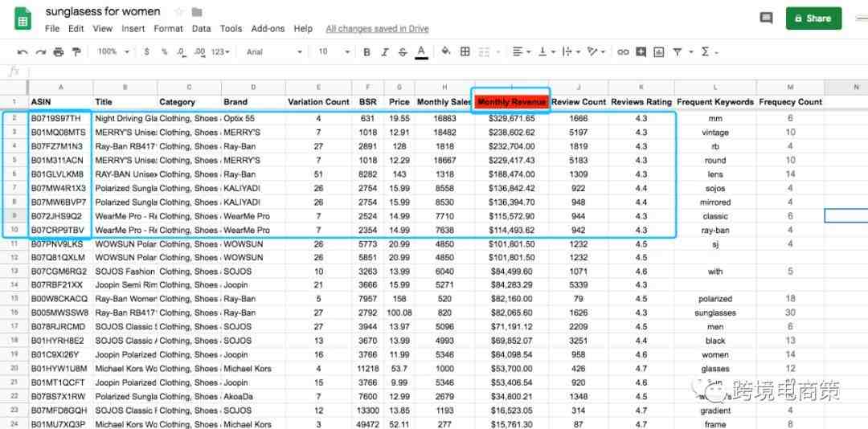Toggle bold formatting

366,52
